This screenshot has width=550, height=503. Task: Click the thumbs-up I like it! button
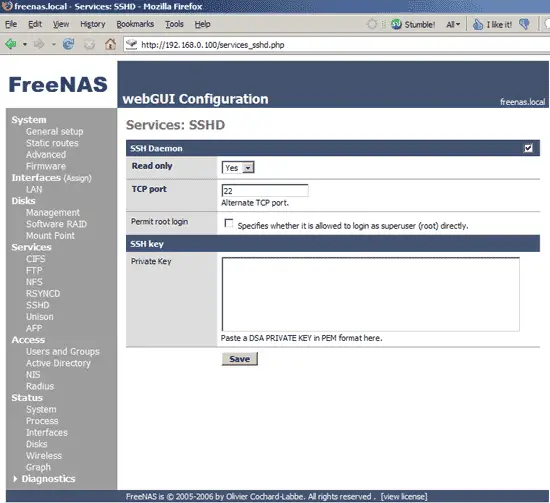492,24
